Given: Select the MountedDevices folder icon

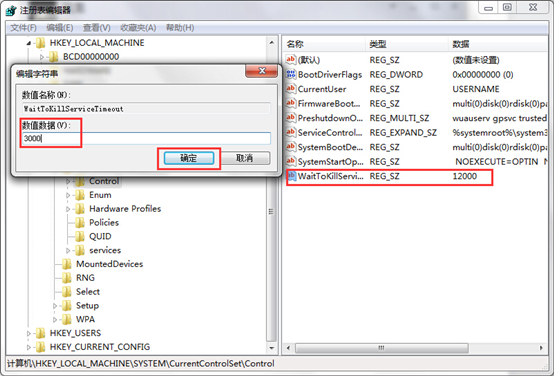Looking at the screenshot, I should [66, 264].
